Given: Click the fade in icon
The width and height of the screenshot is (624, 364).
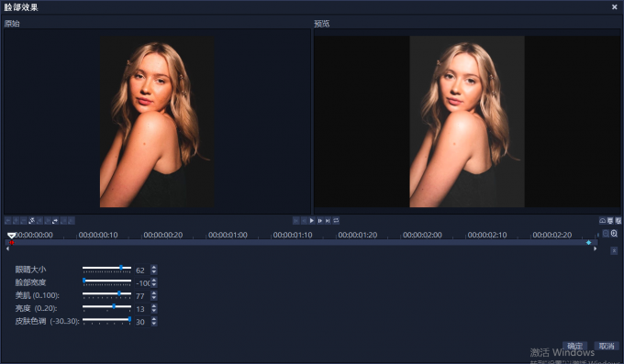Looking at the screenshot, I should pyautogui.click(x=63, y=220).
